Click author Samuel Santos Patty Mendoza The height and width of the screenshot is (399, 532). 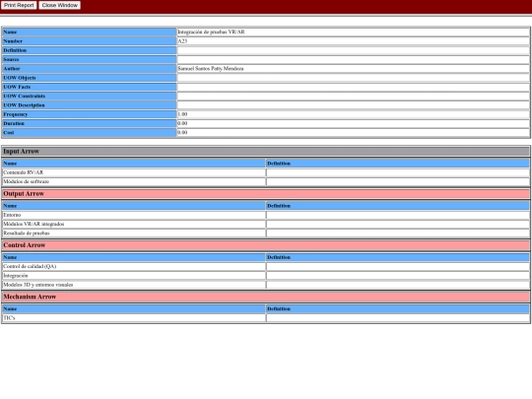[x=211, y=69]
